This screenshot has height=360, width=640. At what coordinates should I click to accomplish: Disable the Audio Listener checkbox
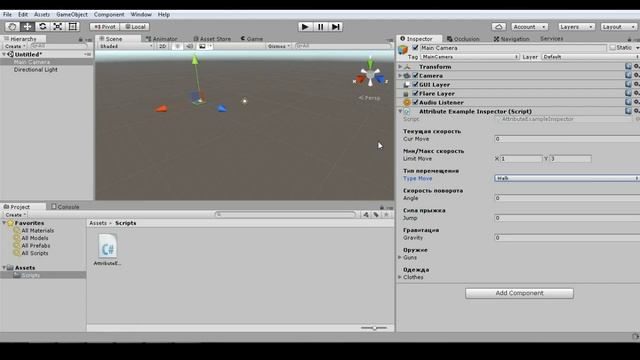(415, 102)
